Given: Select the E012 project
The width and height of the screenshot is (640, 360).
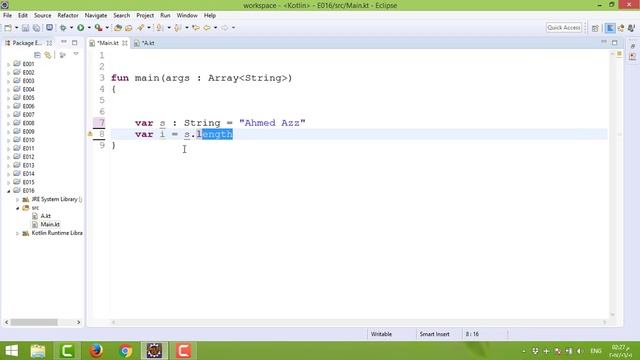Looking at the screenshot, I should tap(28, 157).
